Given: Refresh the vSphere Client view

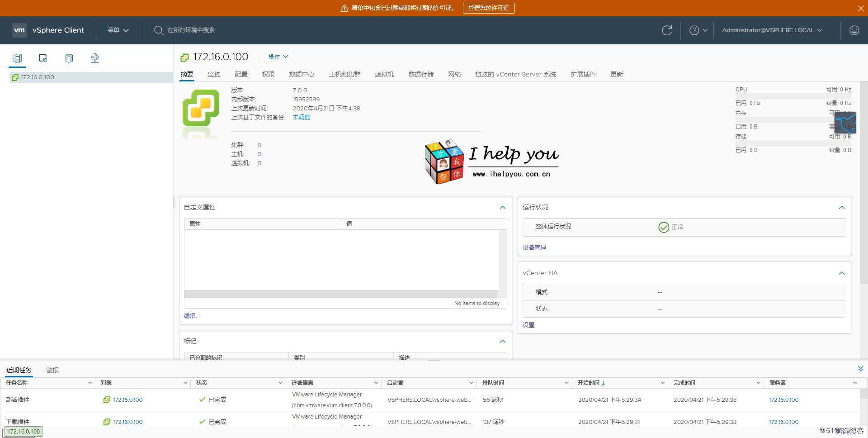Looking at the screenshot, I should click(x=667, y=30).
